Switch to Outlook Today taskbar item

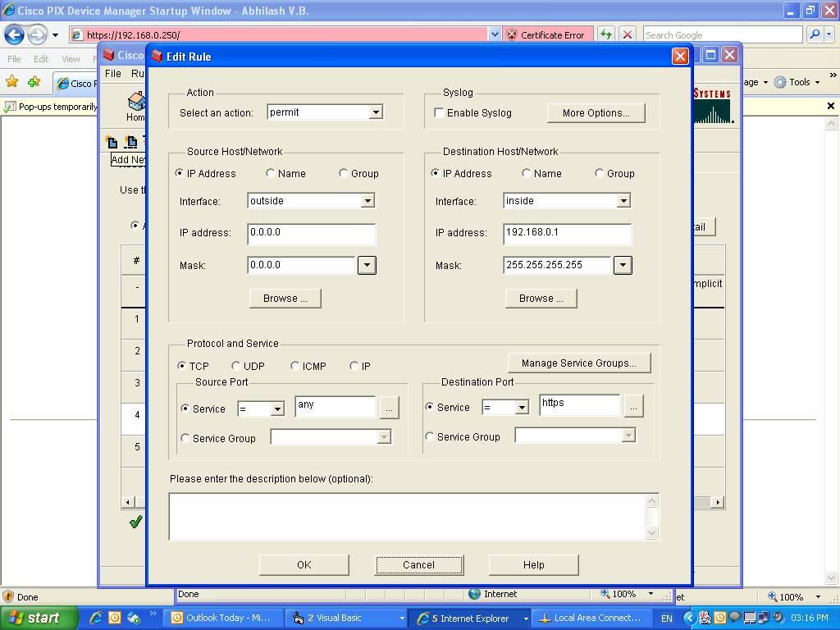218,618
